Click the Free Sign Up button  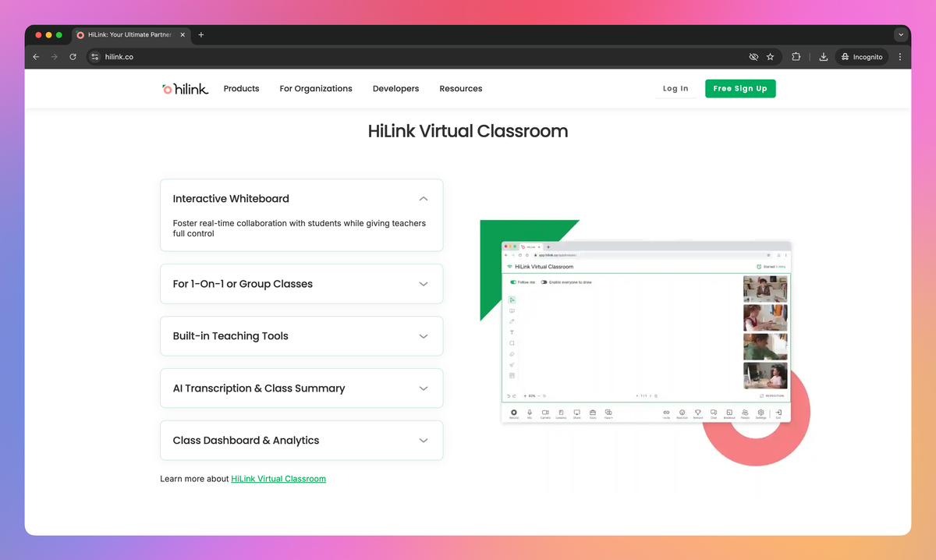pyautogui.click(x=740, y=89)
